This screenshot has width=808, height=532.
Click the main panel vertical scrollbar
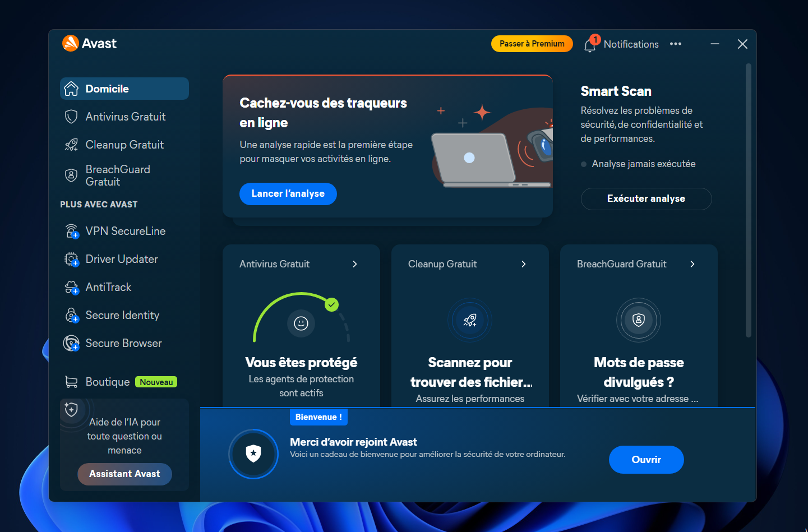748,200
